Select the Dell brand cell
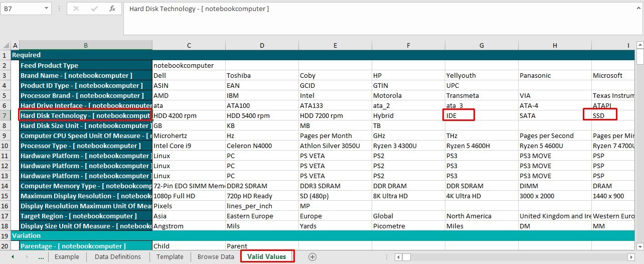Image resolution: width=644 pixels, height=264 pixels. 189,75
